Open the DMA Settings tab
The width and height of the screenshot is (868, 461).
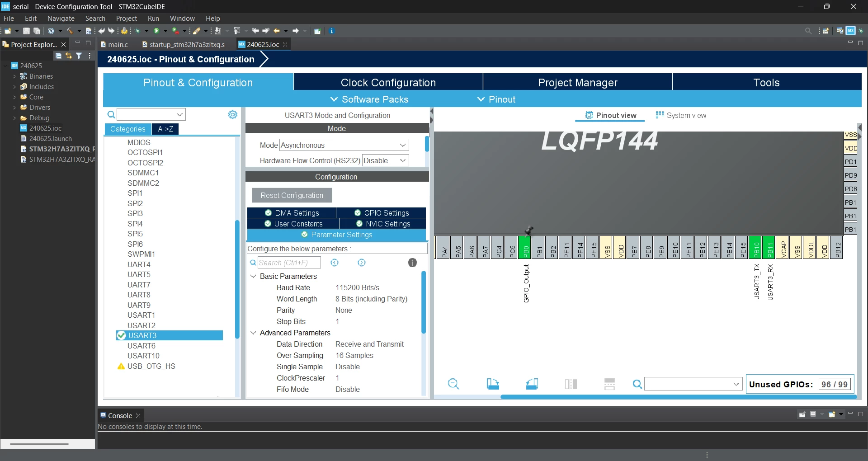point(292,213)
